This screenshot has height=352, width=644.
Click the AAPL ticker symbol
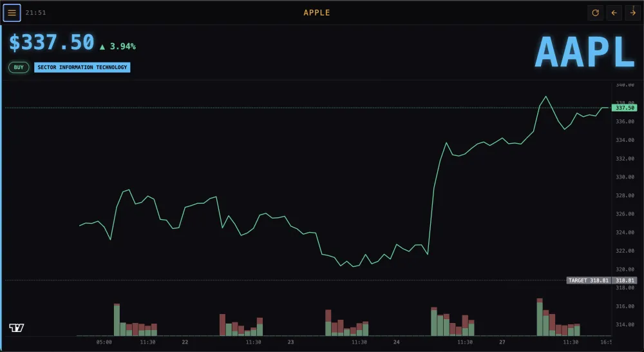[x=585, y=53]
